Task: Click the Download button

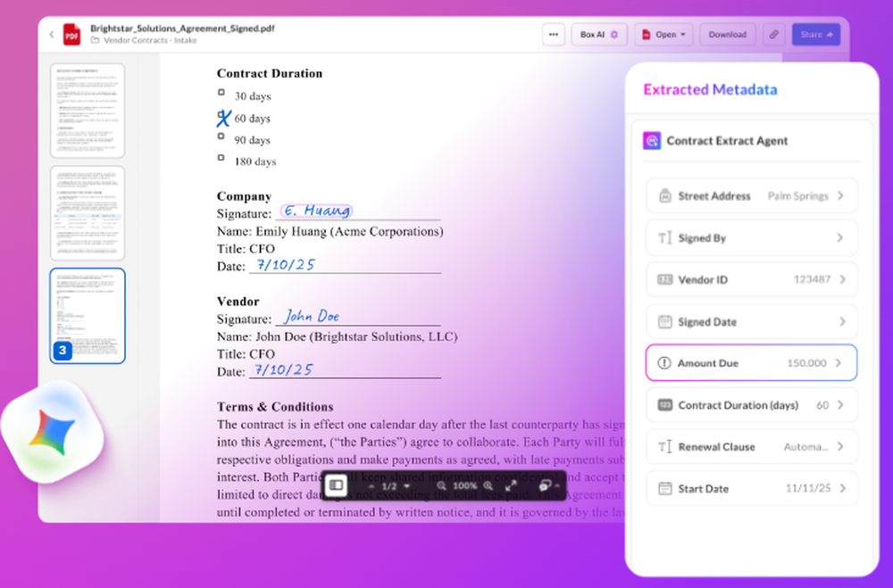Action: click(728, 34)
